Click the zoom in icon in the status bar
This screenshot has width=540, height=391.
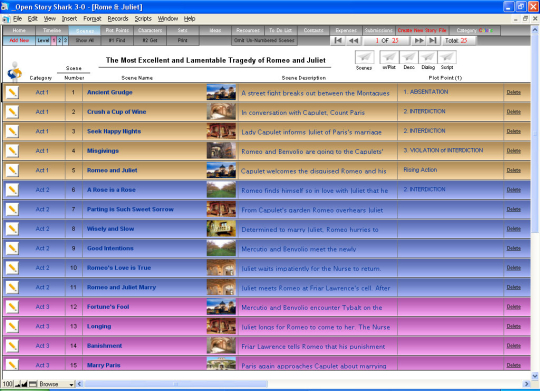(24, 384)
